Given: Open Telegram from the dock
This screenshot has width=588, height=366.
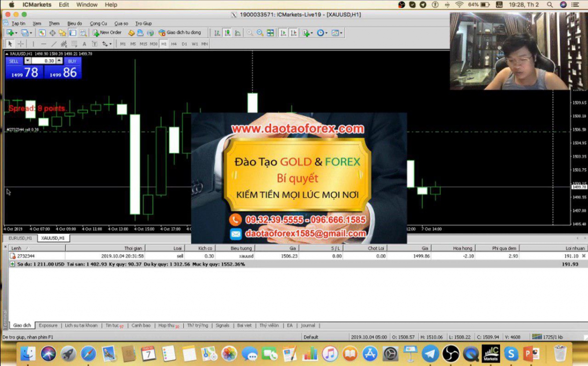Looking at the screenshot, I should click(x=431, y=353).
